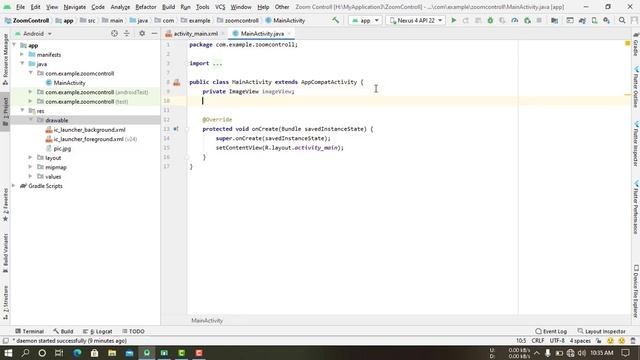640x360 pixels.
Task: Open the Refactor menu
Action: [146, 7]
